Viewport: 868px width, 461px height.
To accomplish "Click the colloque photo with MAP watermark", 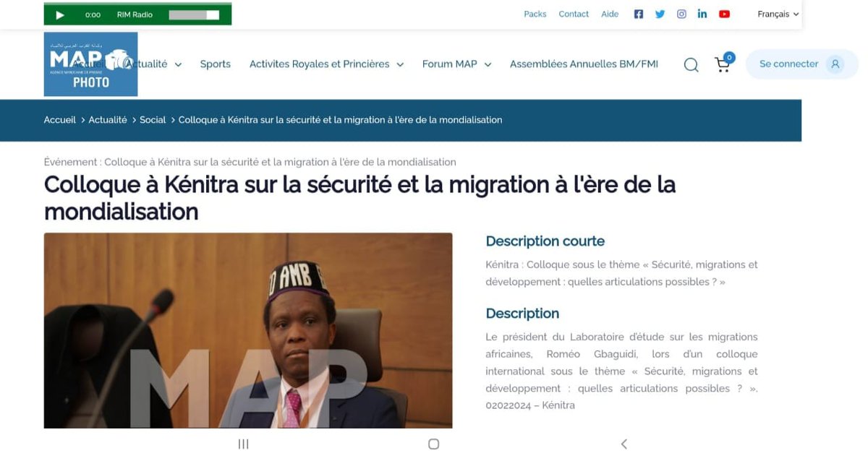I will [248, 329].
